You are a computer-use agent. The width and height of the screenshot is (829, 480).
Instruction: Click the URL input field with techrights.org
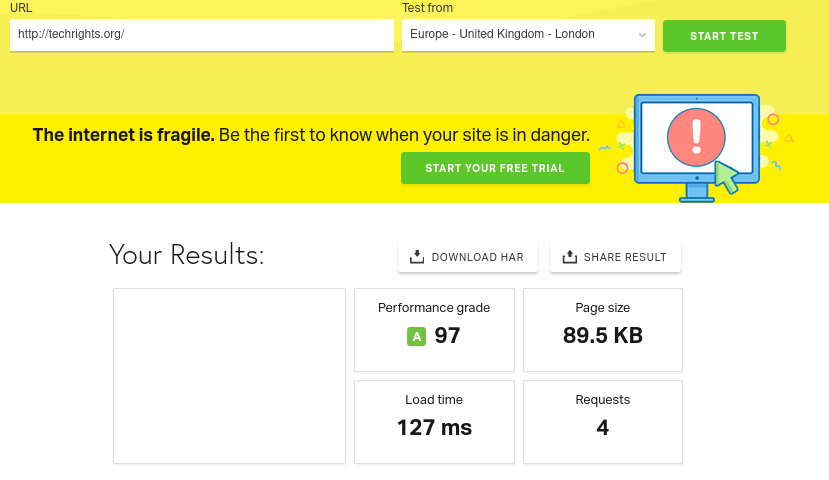[201, 35]
